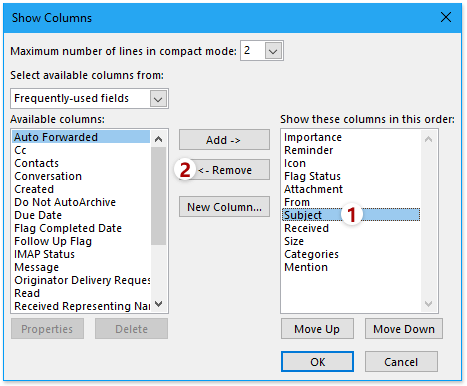Select Follow Up Flag in the list
This screenshot has height=386, width=467.
point(81,241)
